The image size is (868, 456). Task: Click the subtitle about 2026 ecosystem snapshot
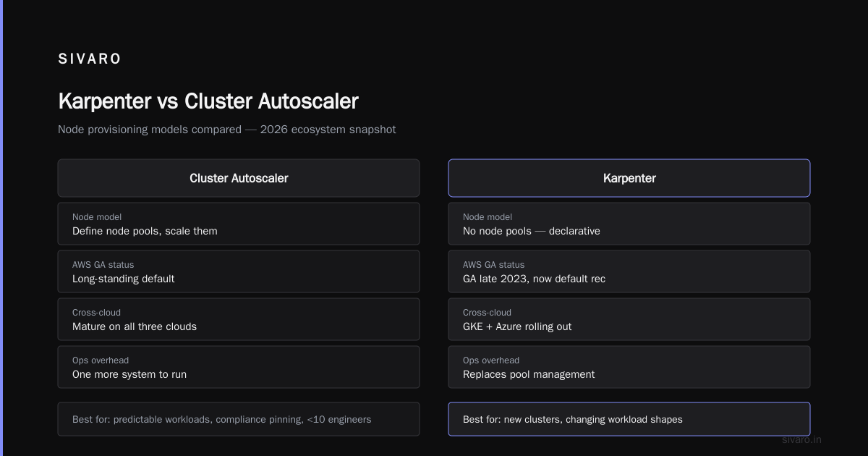pyautogui.click(x=226, y=130)
